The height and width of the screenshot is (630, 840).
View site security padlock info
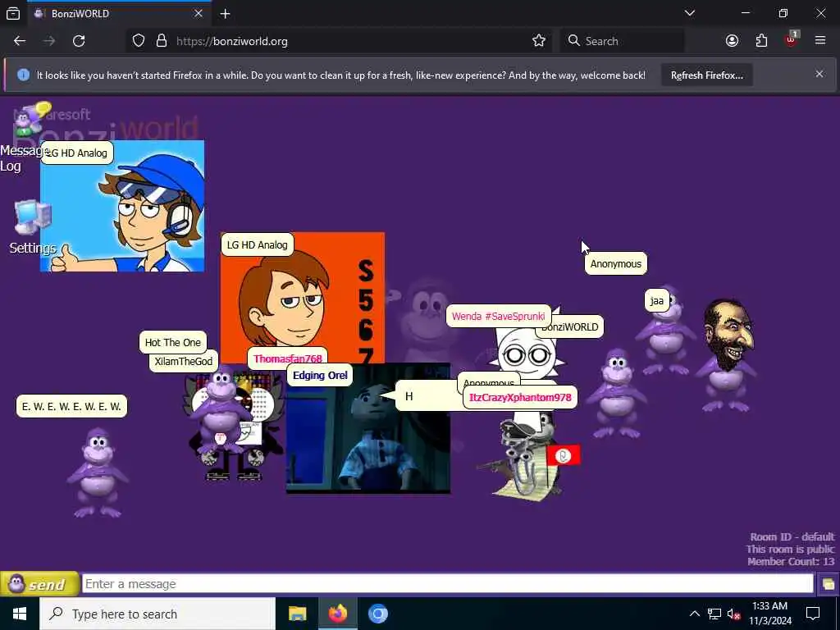point(162,41)
